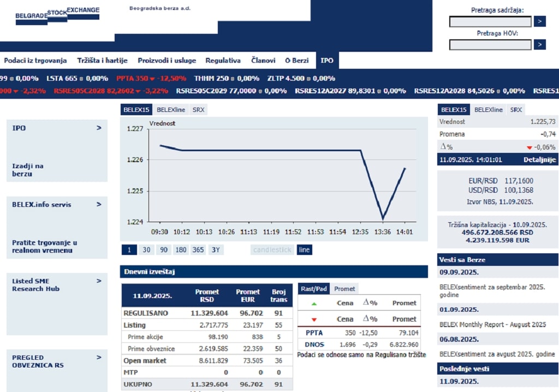Open the Podaci iz trgovanja menu
Screen dimensions: 559x392
coord(35,60)
